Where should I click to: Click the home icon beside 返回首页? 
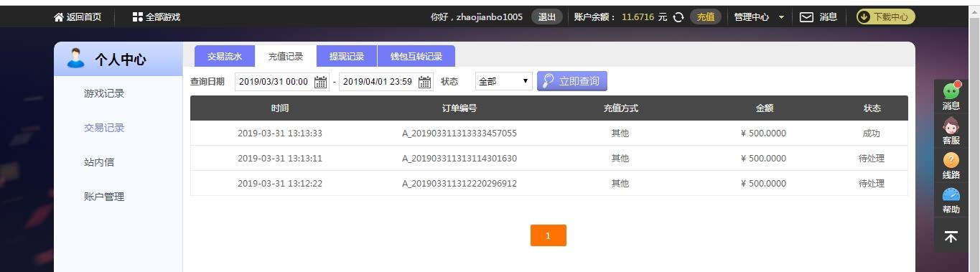59,17
